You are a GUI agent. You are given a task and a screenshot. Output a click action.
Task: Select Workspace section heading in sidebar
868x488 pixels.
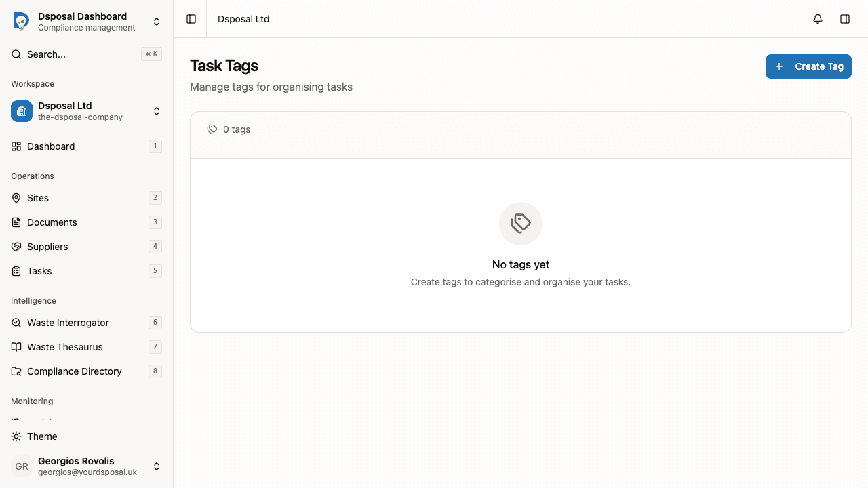[32, 83]
